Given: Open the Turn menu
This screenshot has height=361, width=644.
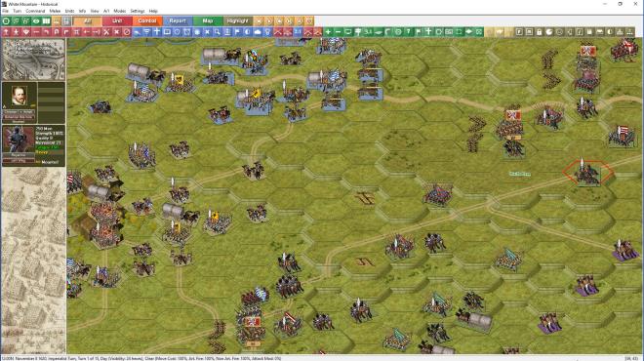Looking at the screenshot, I should click(17, 11).
